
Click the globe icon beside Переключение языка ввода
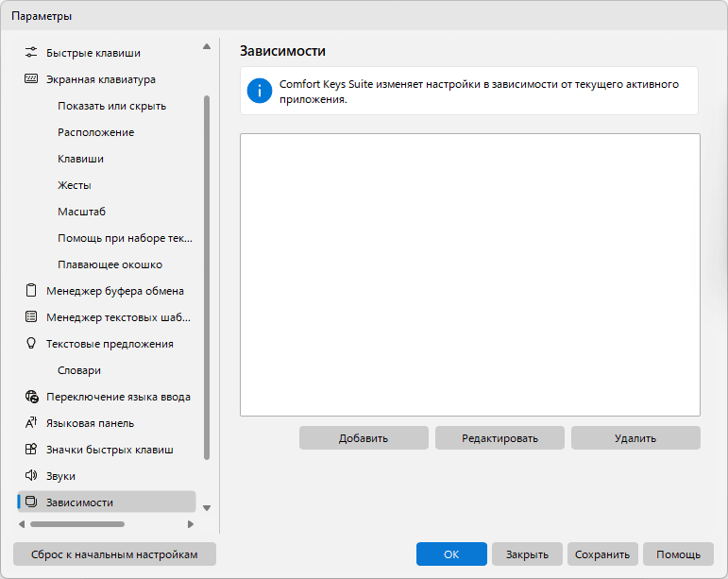[x=31, y=396]
